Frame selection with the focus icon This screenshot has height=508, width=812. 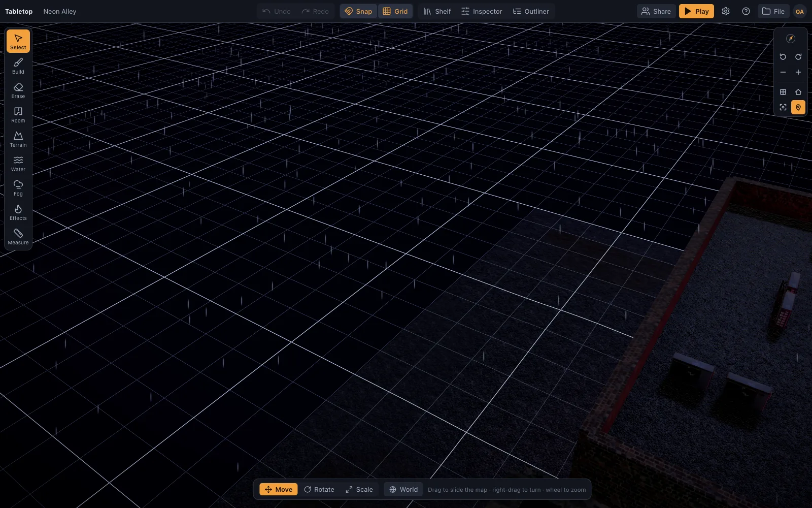click(x=783, y=107)
